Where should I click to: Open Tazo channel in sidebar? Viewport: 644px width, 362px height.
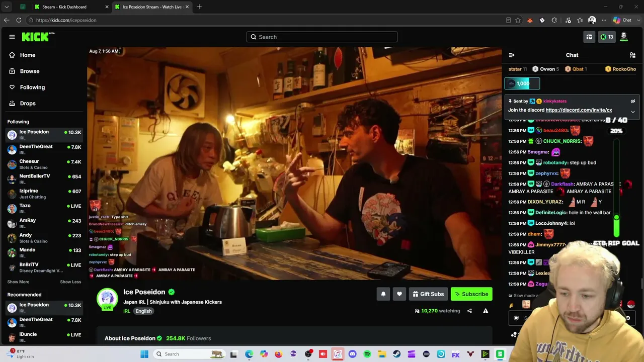(44, 208)
